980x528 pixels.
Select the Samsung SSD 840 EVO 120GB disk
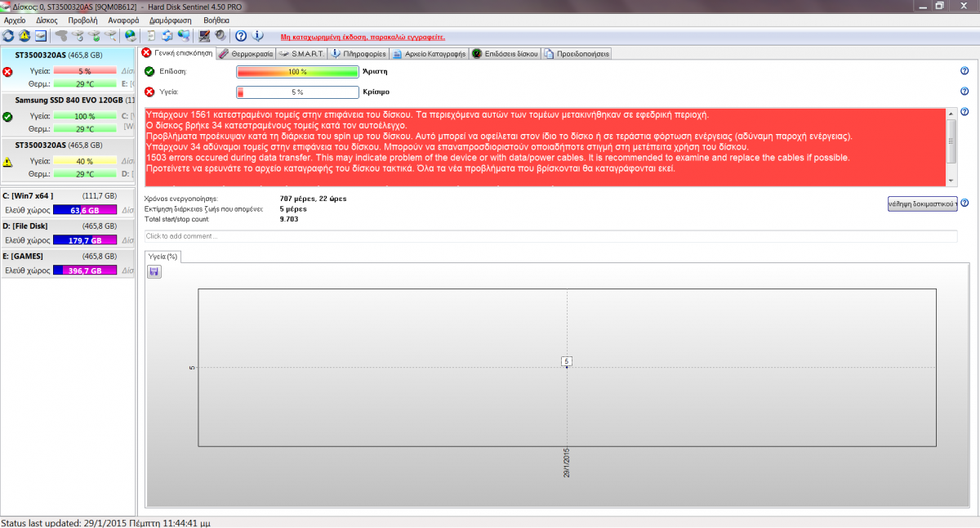click(x=69, y=114)
